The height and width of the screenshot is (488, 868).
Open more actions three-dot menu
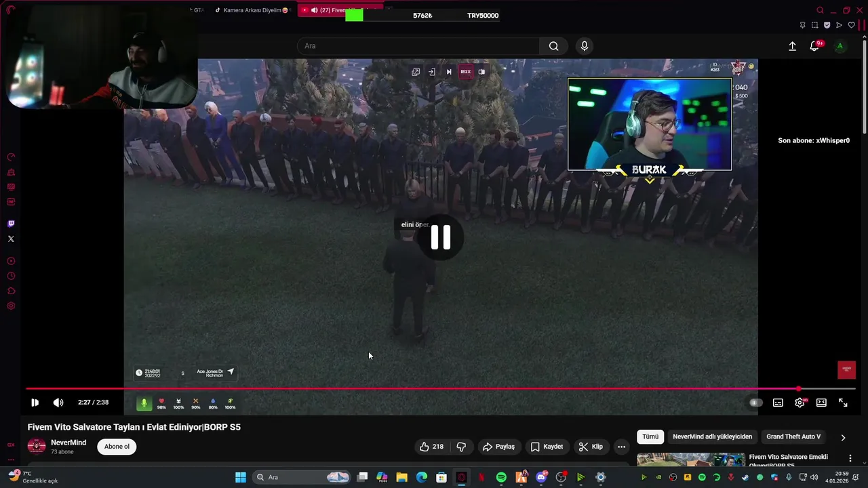pos(621,447)
